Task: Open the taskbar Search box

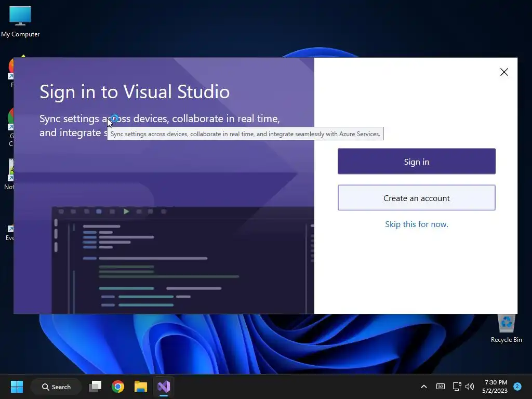Action: [x=56, y=387]
